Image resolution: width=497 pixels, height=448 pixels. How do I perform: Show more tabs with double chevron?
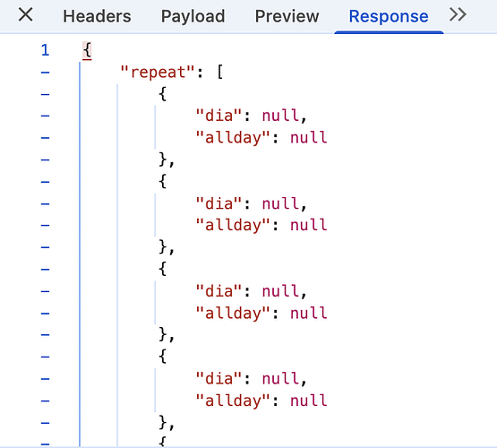(458, 15)
